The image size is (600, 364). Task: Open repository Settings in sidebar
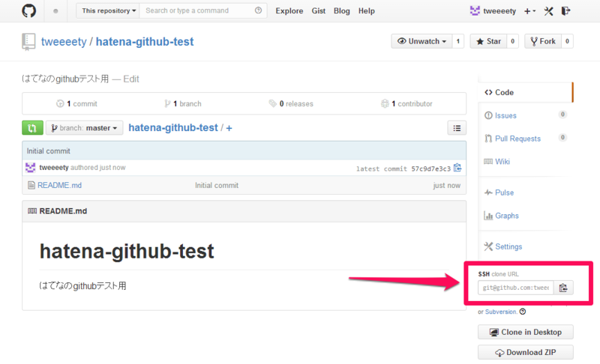(x=508, y=246)
